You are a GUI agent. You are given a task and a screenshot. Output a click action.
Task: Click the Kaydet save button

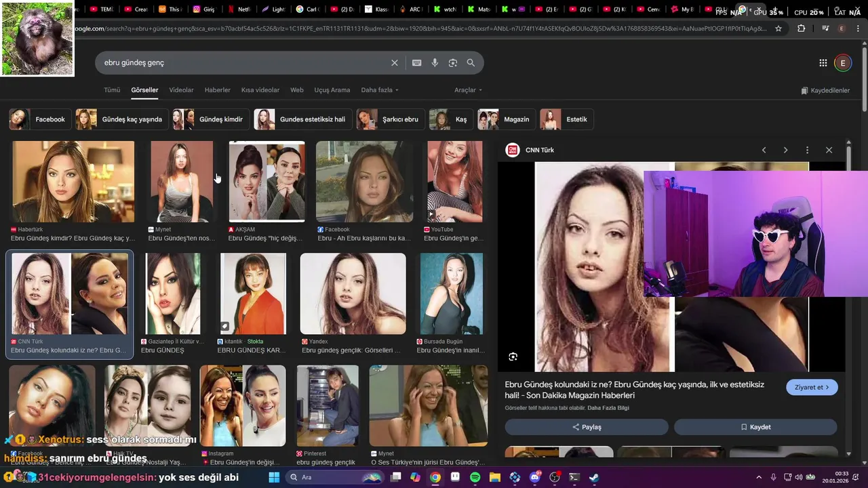pyautogui.click(x=755, y=427)
